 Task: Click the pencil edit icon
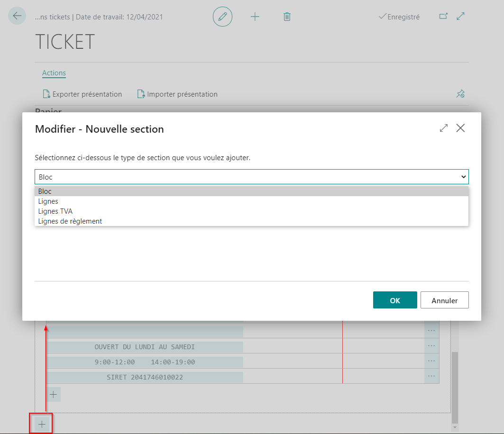click(222, 17)
